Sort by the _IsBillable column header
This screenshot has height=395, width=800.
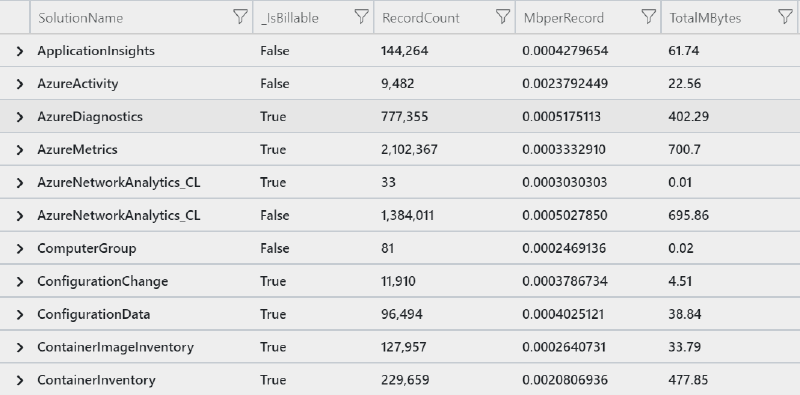(x=289, y=18)
